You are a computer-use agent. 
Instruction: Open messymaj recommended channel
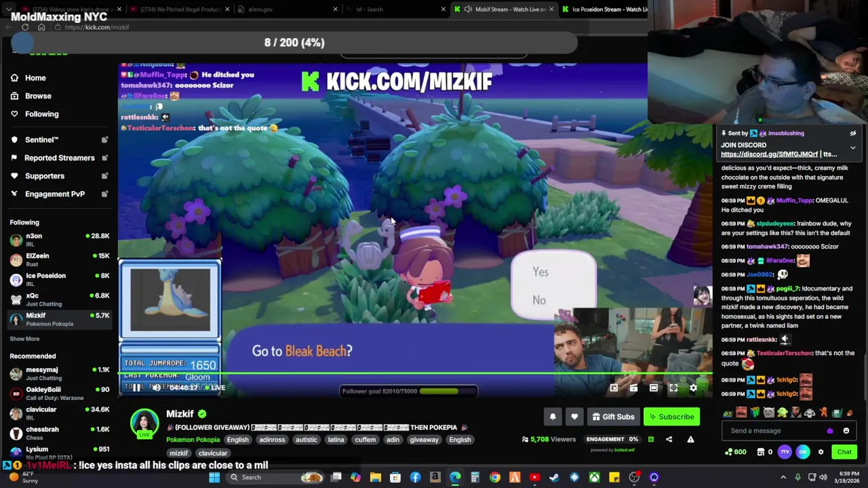(x=60, y=373)
